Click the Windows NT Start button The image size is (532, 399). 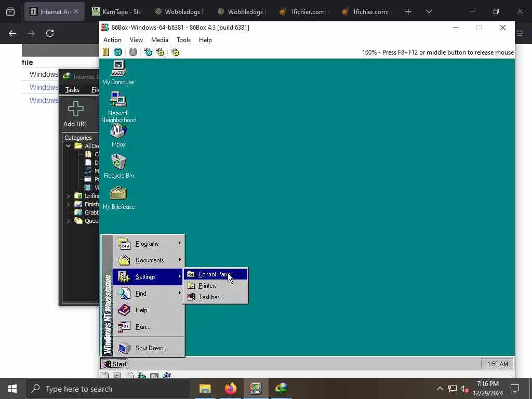pyautogui.click(x=114, y=364)
